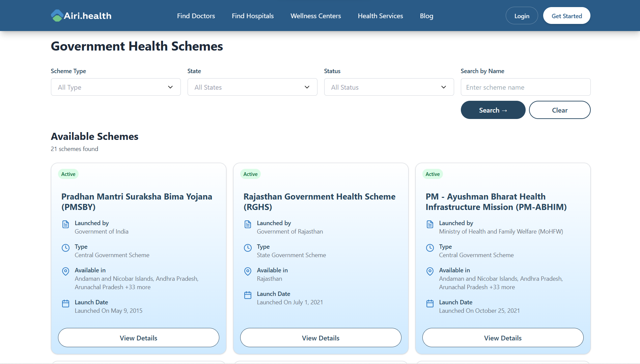Open Health Services menu item
This screenshot has height=364, width=640.
tap(381, 16)
